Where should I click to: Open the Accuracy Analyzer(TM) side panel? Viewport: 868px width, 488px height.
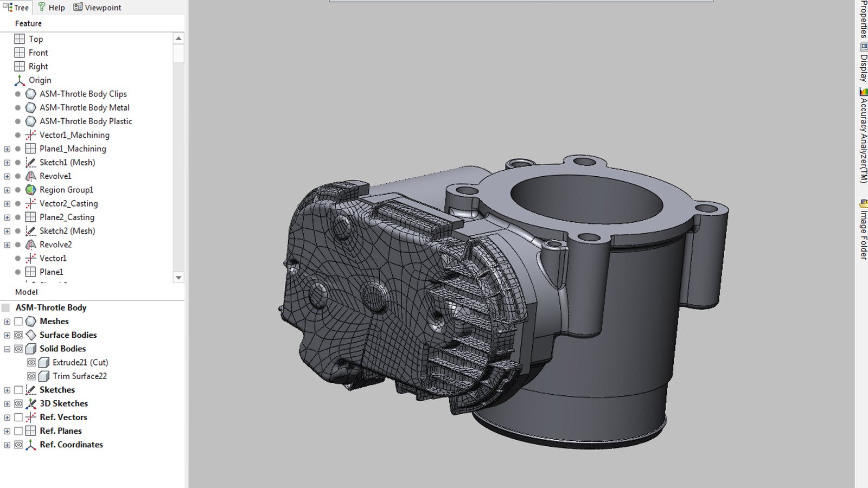(863, 136)
